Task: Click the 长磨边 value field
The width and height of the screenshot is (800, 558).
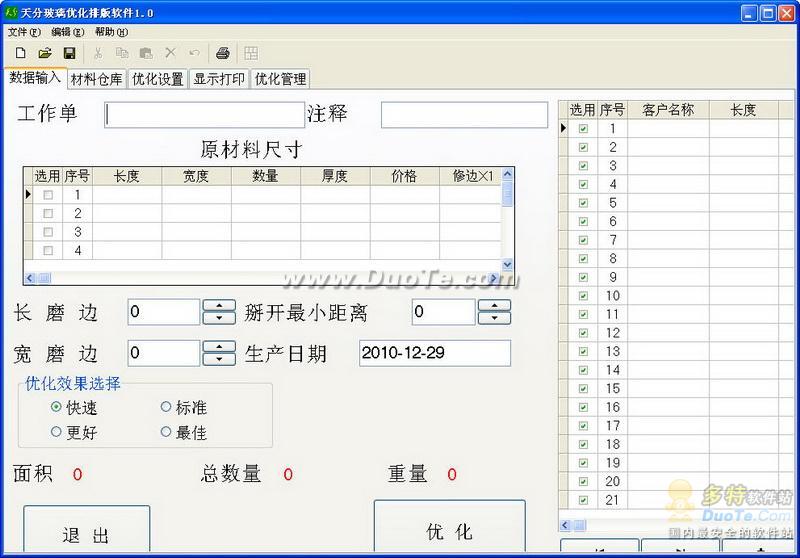Action: pos(164,312)
